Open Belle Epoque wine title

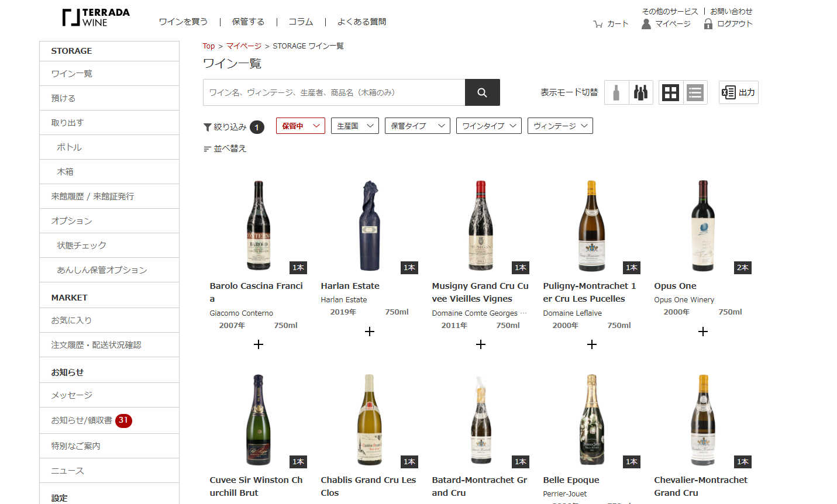click(x=571, y=480)
